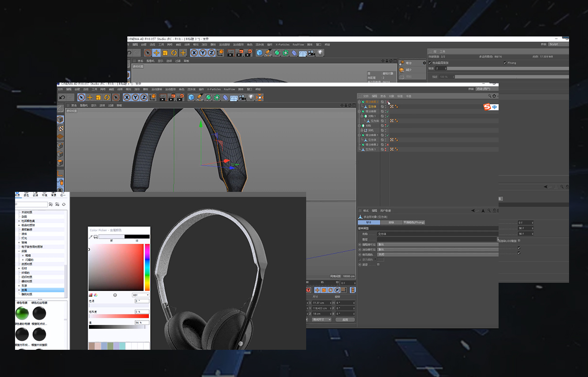Click Undo in the middle window toolbar
This screenshot has width=588, height=377.
point(62,97)
